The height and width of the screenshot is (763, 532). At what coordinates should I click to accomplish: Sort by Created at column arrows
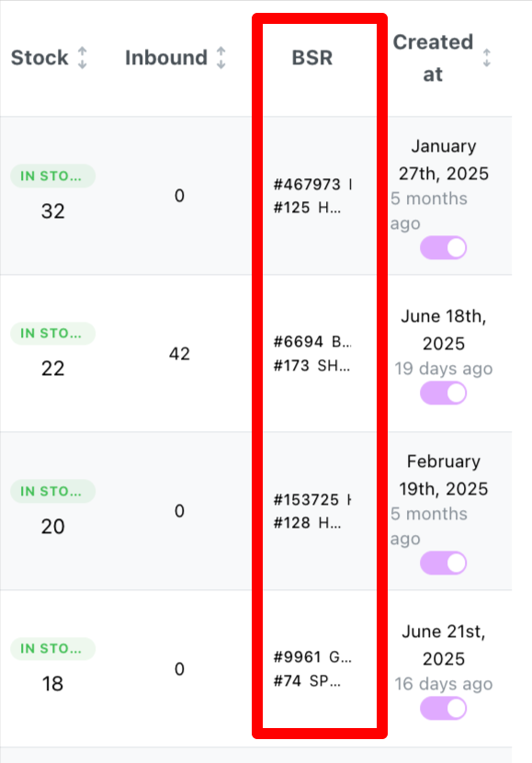click(487, 58)
